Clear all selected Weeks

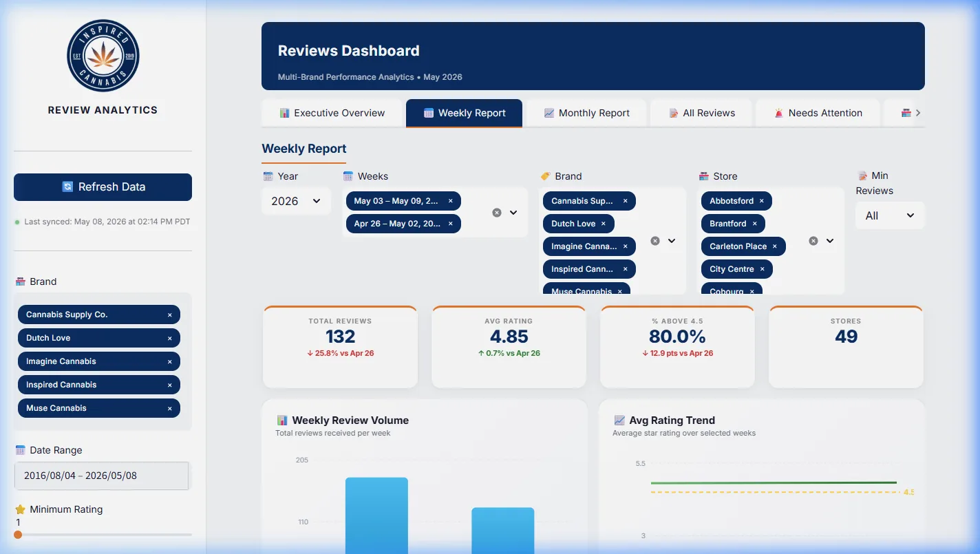[x=497, y=213]
